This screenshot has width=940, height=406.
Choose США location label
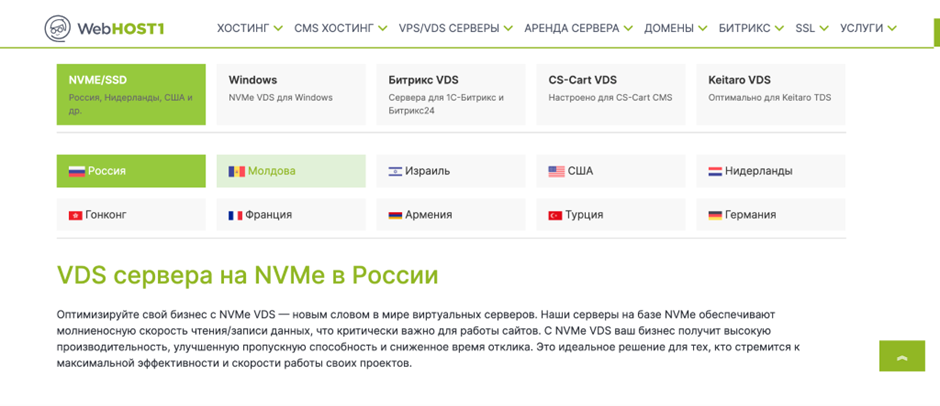click(x=580, y=172)
